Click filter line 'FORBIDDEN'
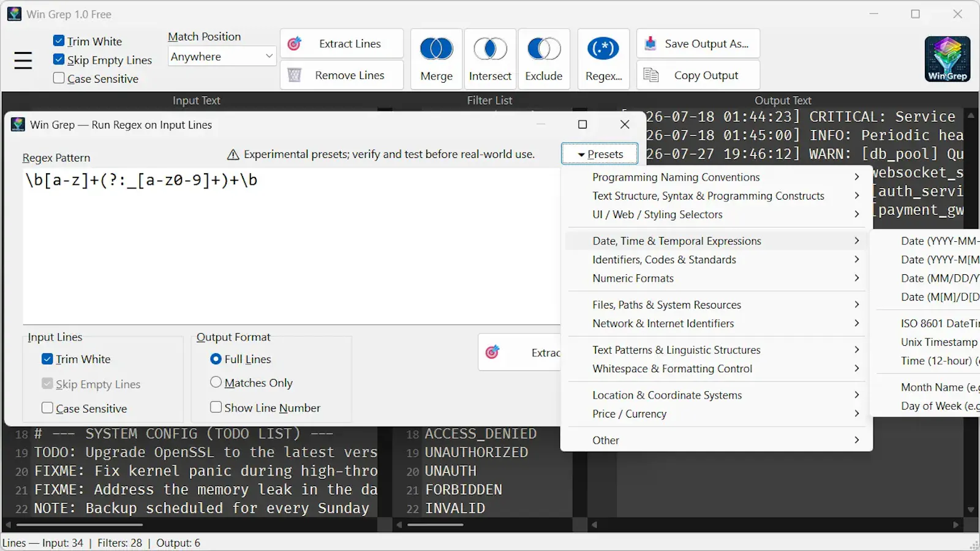The image size is (980, 551). coord(464,490)
